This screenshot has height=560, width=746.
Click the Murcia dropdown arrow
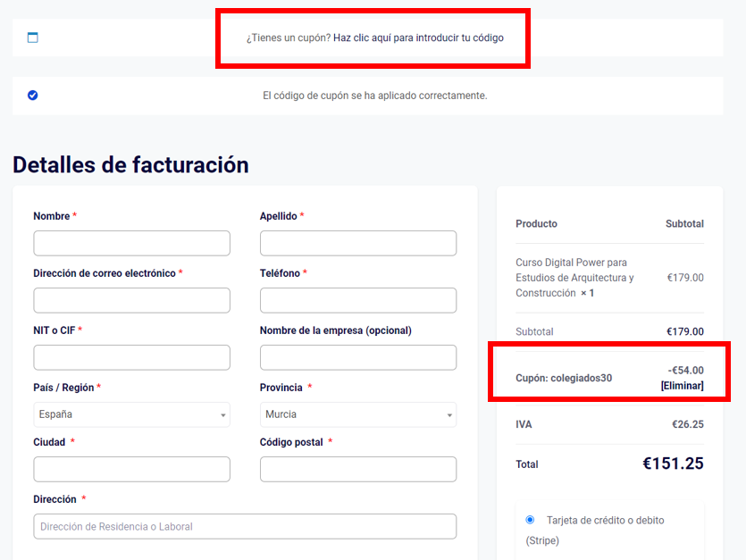[449, 415]
